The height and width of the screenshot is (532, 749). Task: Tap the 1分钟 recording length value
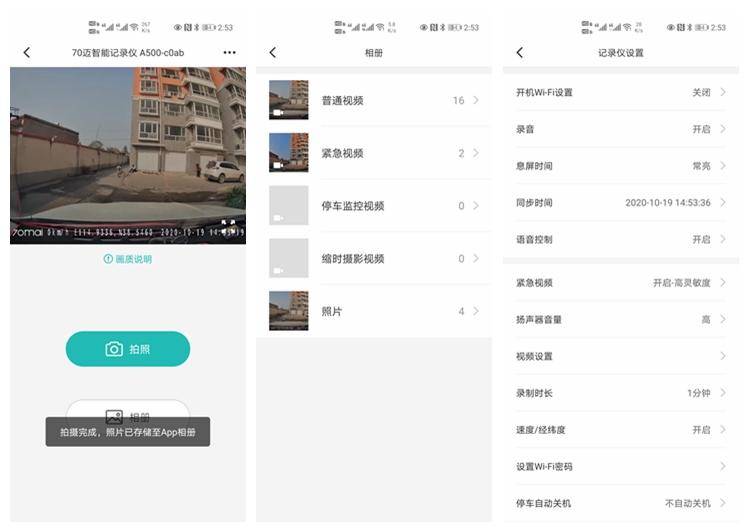[x=699, y=393]
